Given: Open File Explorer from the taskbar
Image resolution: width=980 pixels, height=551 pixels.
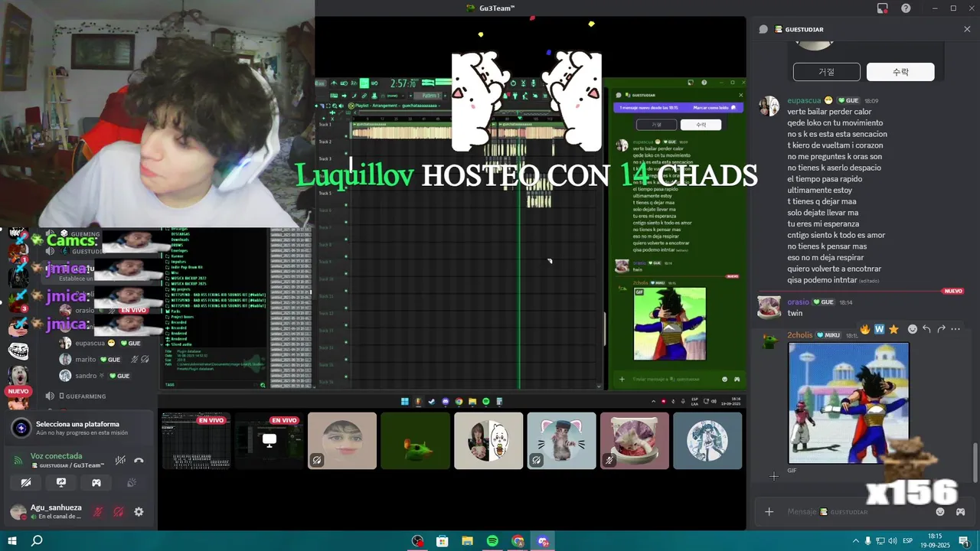Looking at the screenshot, I should click(467, 541).
